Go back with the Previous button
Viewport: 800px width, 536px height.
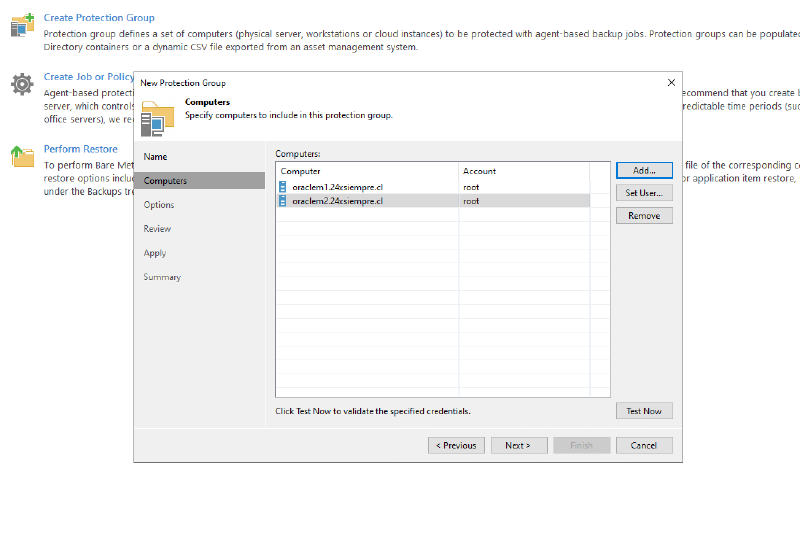pyautogui.click(x=456, y=445)
